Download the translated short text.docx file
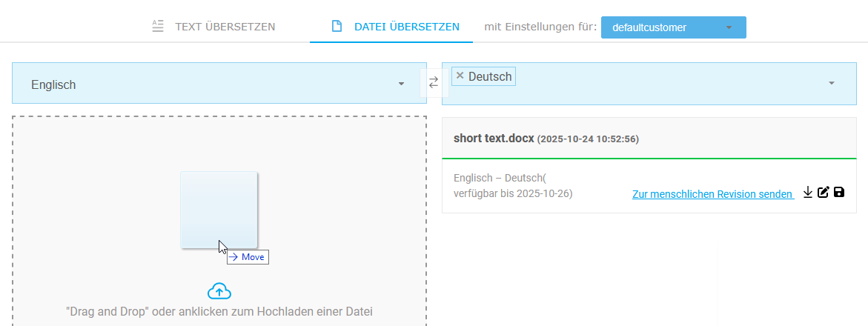This screenshot has height=326, width=868. pos(808,193)
